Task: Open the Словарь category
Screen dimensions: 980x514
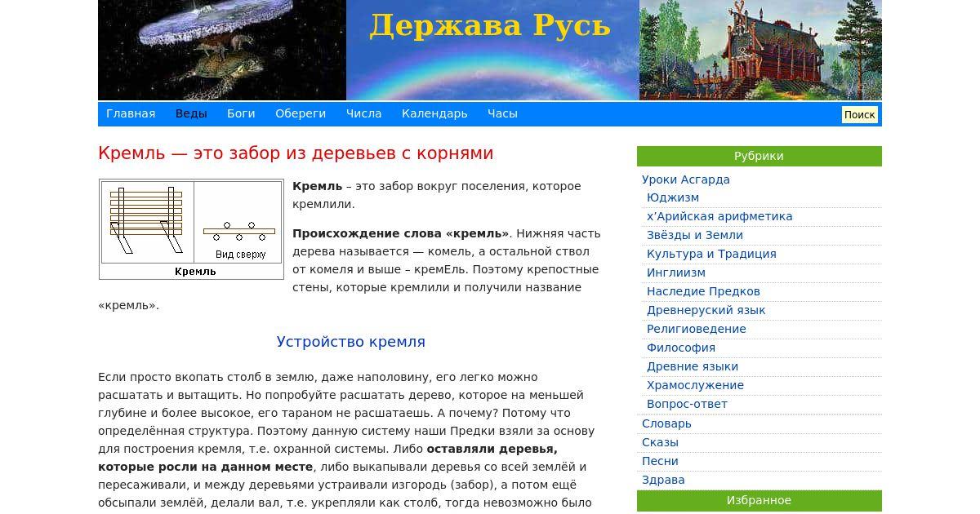Action: coord(666,423)
